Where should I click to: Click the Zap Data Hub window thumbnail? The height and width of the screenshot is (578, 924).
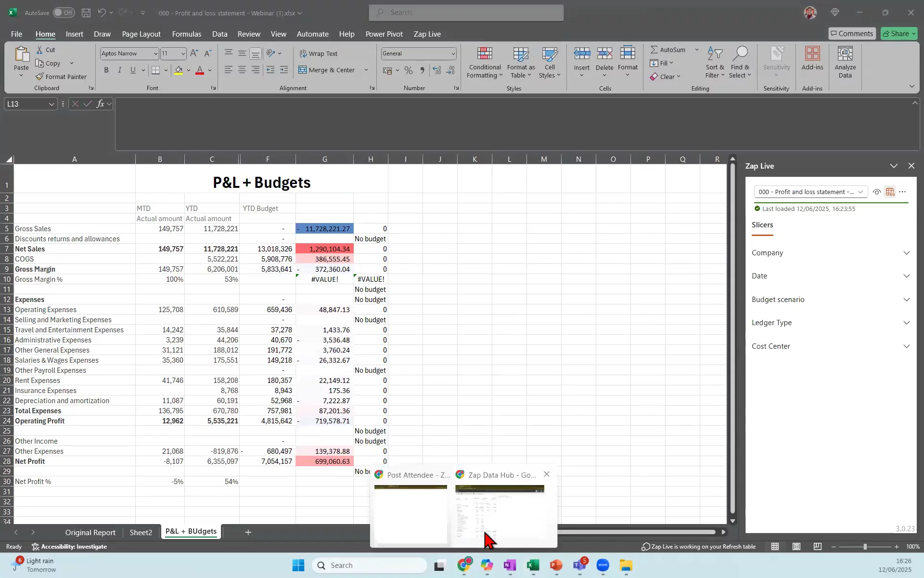tap(500, 513)
